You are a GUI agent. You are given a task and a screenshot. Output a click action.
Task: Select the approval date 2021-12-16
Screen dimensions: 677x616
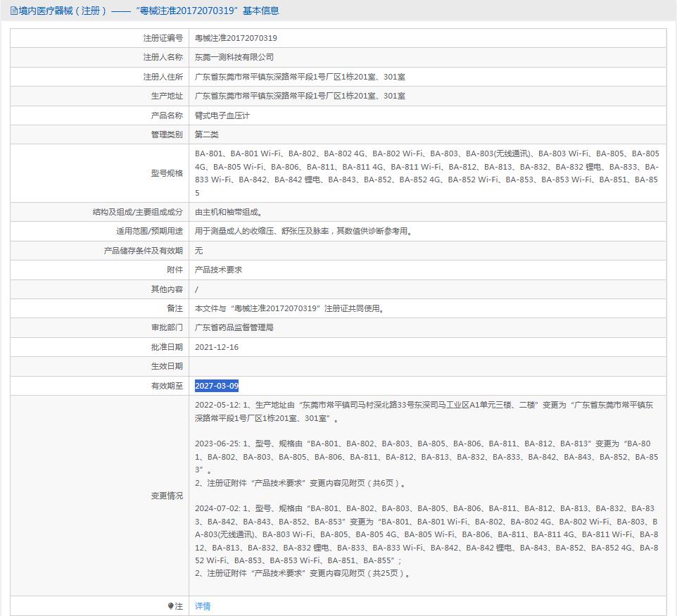(x=217, y=347)
